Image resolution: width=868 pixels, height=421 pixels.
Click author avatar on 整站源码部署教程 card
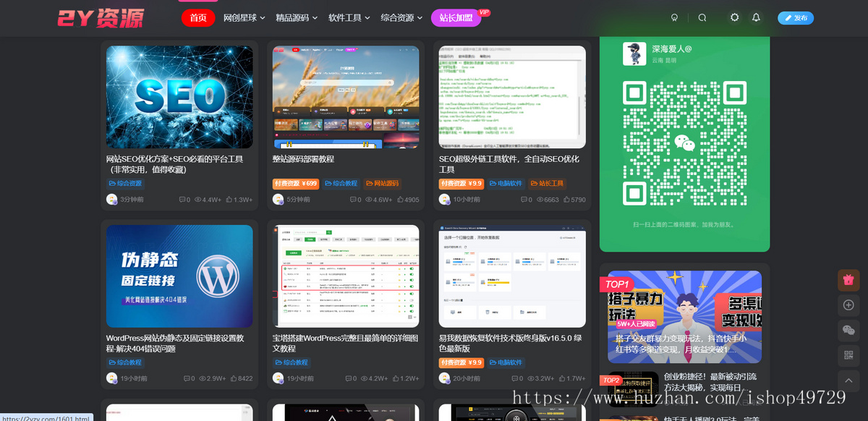coord(278,199)
